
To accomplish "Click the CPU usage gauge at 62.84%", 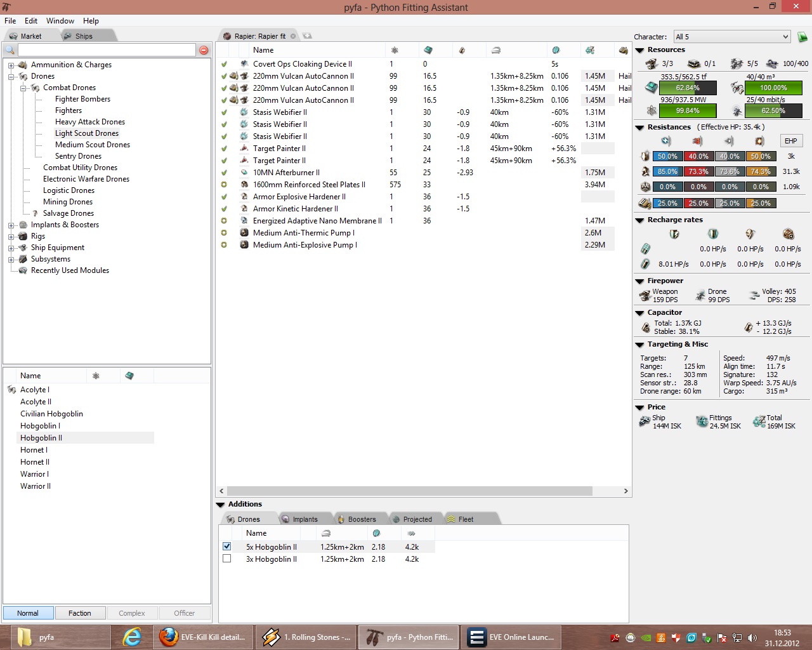I will (688, 88).
